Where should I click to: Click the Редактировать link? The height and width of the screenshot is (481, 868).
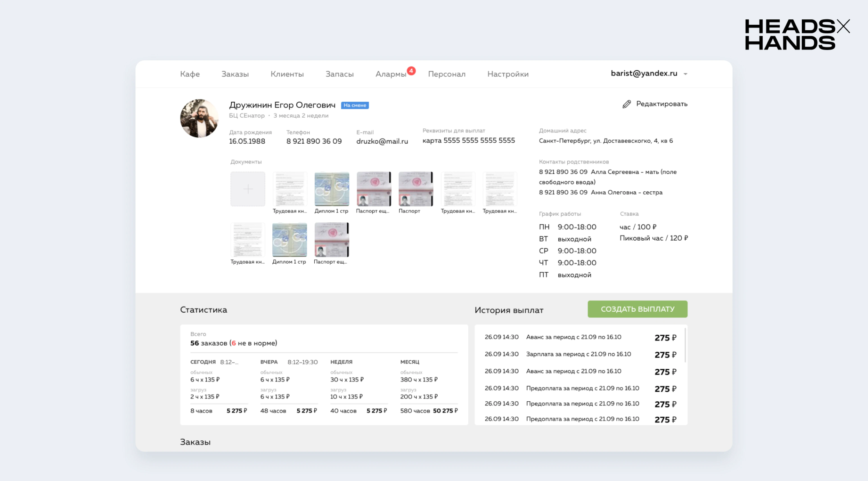tap(661, 104)
